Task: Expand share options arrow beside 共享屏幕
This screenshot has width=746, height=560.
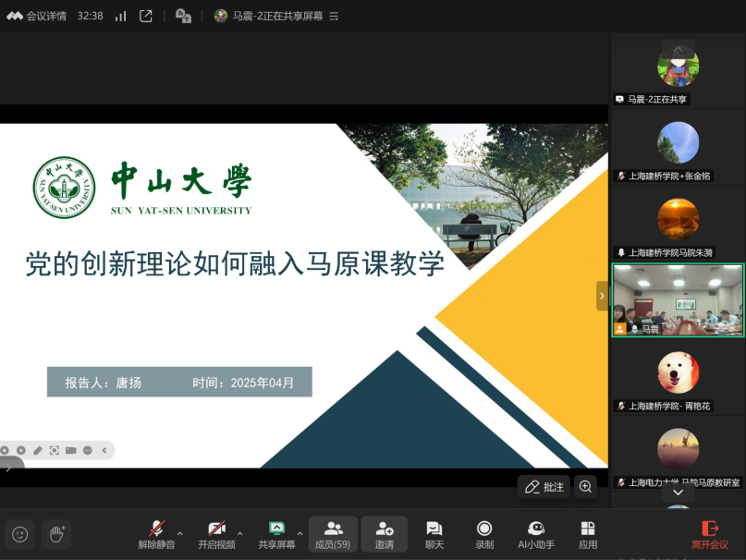Action: point(300,533)
